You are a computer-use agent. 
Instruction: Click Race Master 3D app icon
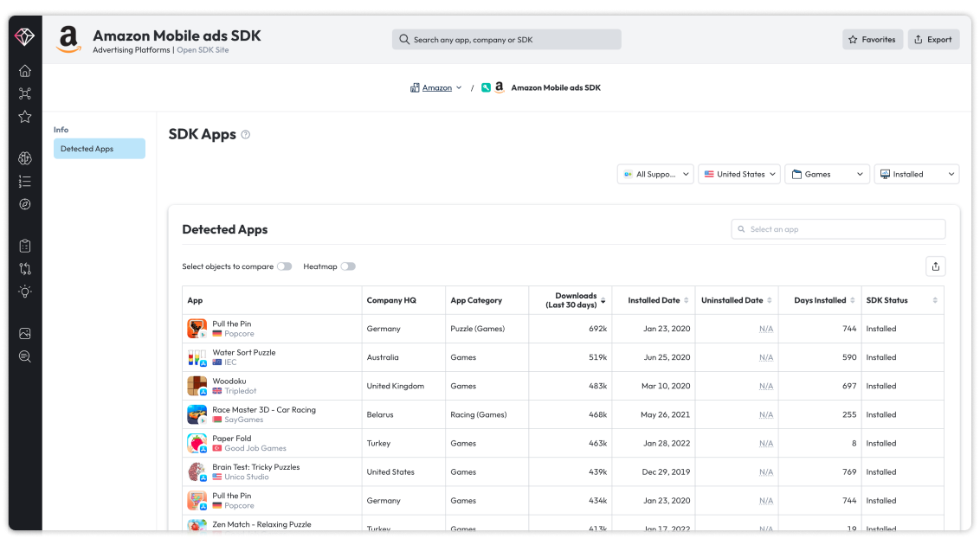[197, 414]
